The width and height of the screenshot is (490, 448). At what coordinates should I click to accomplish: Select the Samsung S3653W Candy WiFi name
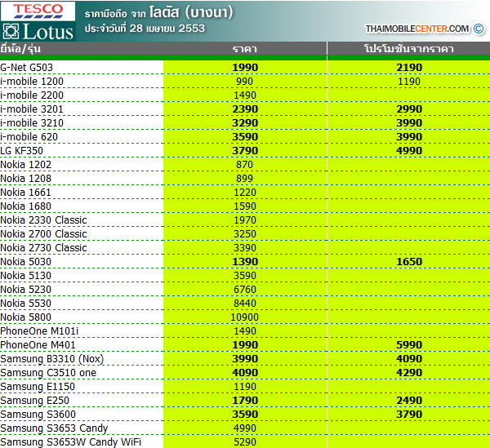pyautogui.click(x=70, y=442)
